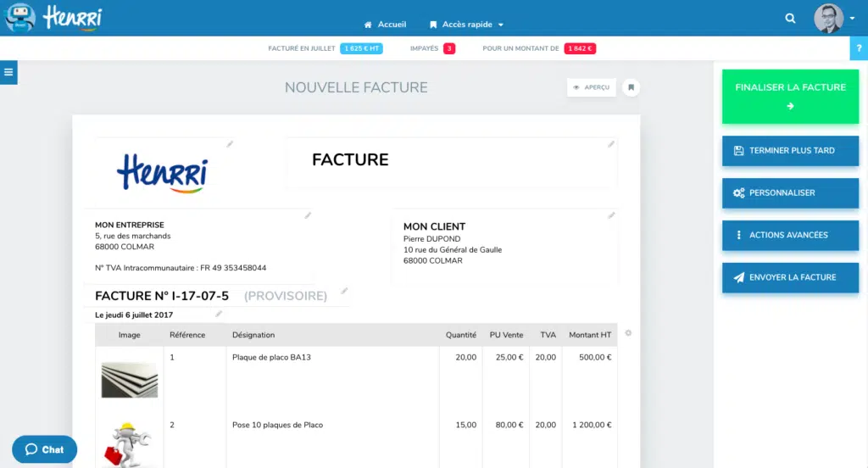The height and width of the screenshot is (468, 868).
Task: Click the Finaliser la facture button
Action: tap(790, 96)
